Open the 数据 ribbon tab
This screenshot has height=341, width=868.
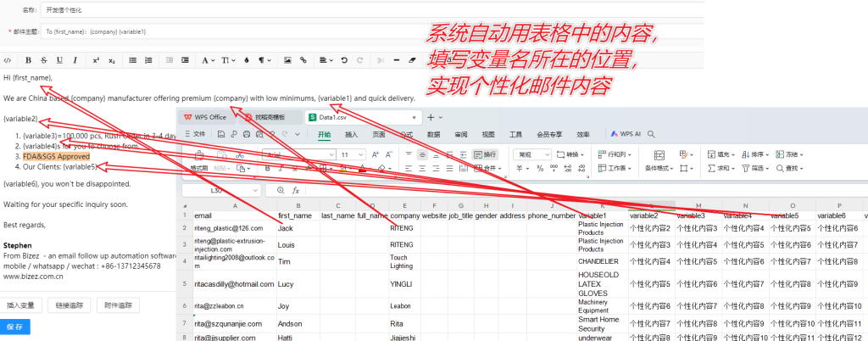pyautogui.click(x=434, y=135)
